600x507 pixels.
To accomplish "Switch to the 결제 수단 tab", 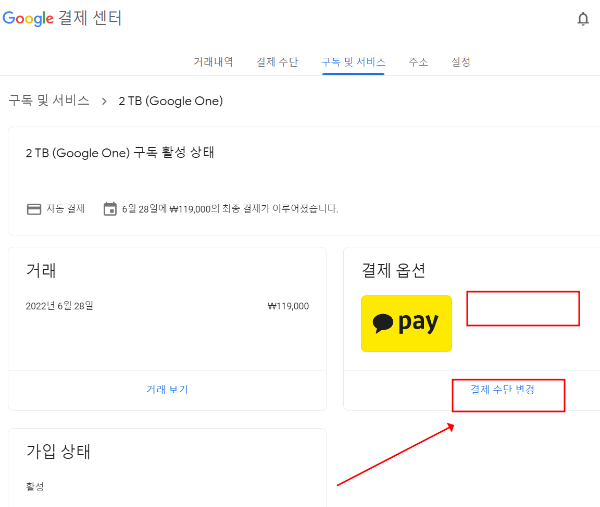I will coord(277,62).
